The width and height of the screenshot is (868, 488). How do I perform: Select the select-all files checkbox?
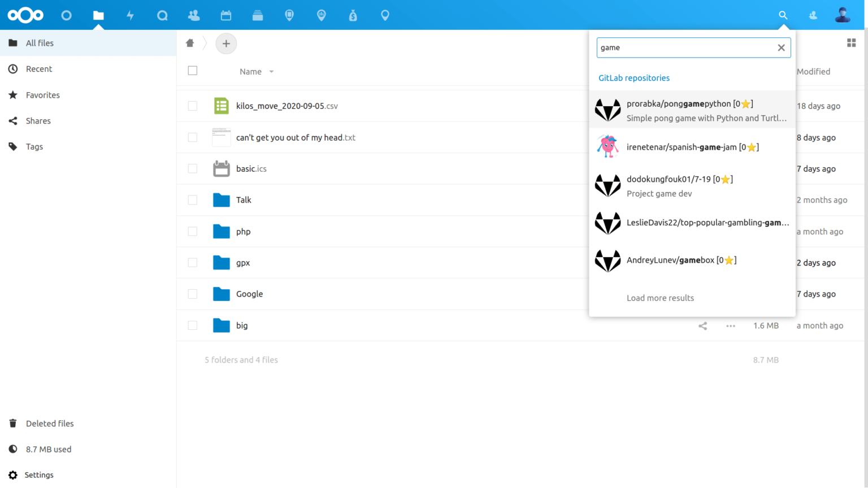coord(192,71)
